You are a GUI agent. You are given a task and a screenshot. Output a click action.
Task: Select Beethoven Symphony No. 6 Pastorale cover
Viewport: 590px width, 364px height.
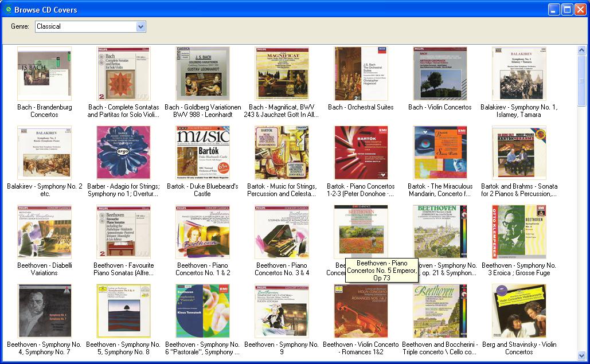(202, 311)
